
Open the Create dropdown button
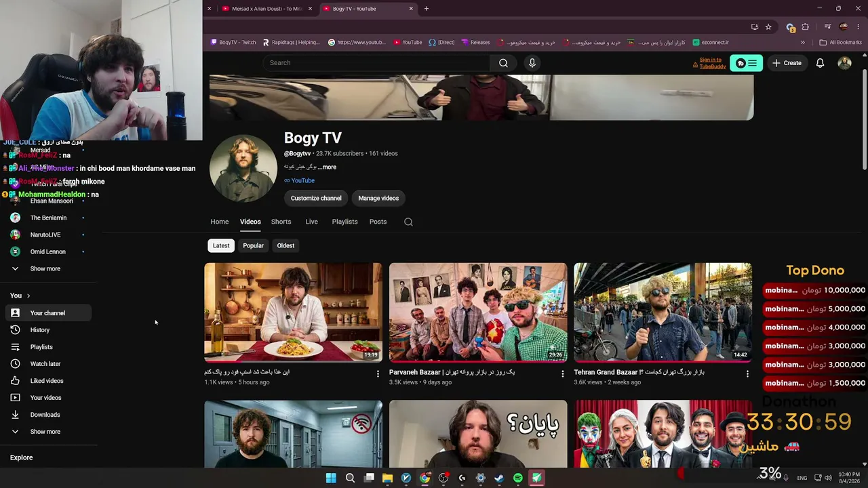[x=787, y=63]
